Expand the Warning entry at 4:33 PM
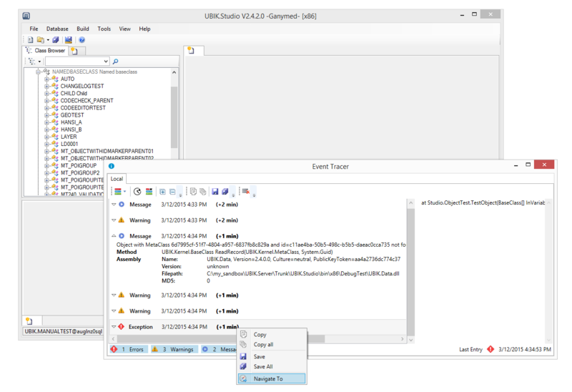 114,220
